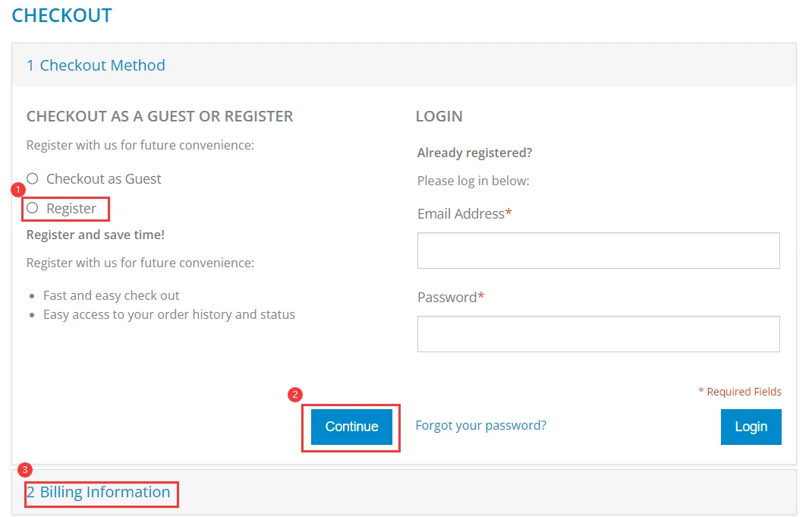Choose the Register radio option
The height and width of the screenshot is (517, 812).
point(33,208)
